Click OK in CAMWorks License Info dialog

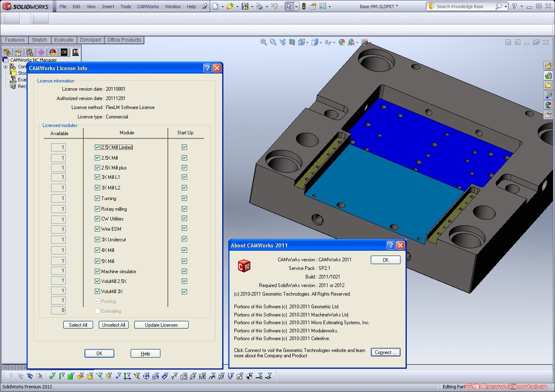pos(99,354)
